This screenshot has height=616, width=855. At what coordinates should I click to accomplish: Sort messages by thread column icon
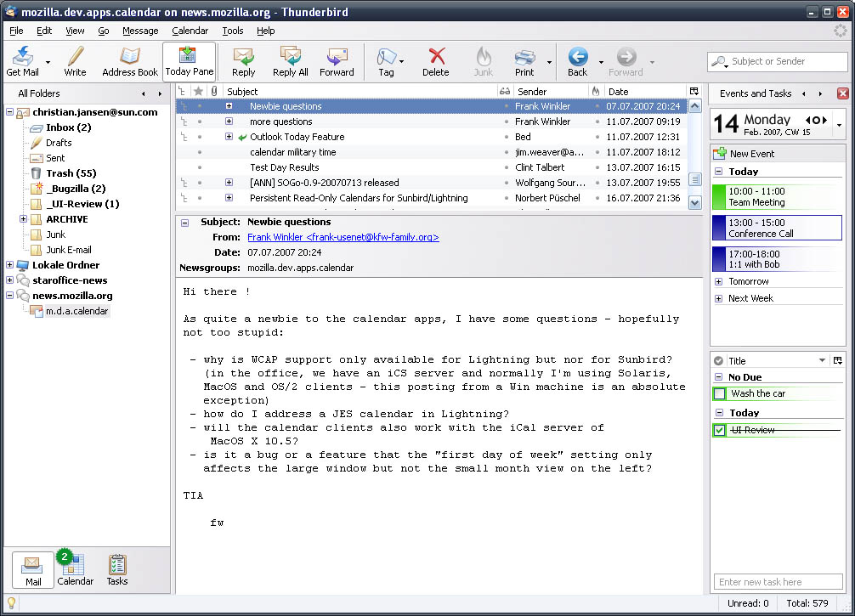182,92
